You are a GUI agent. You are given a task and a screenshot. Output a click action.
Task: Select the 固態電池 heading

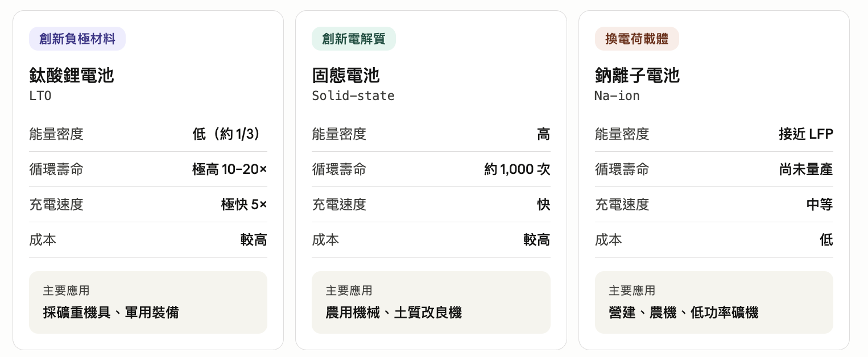(346, 75)
